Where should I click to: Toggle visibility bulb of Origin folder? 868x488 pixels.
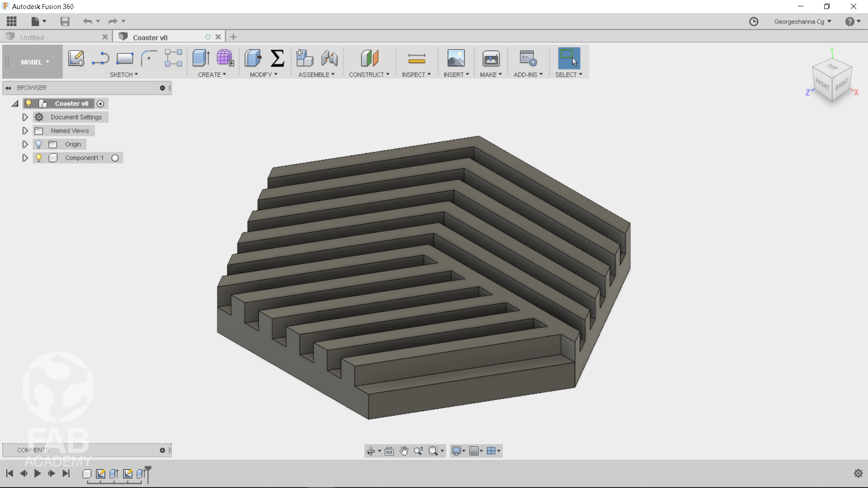pos(38,144)
